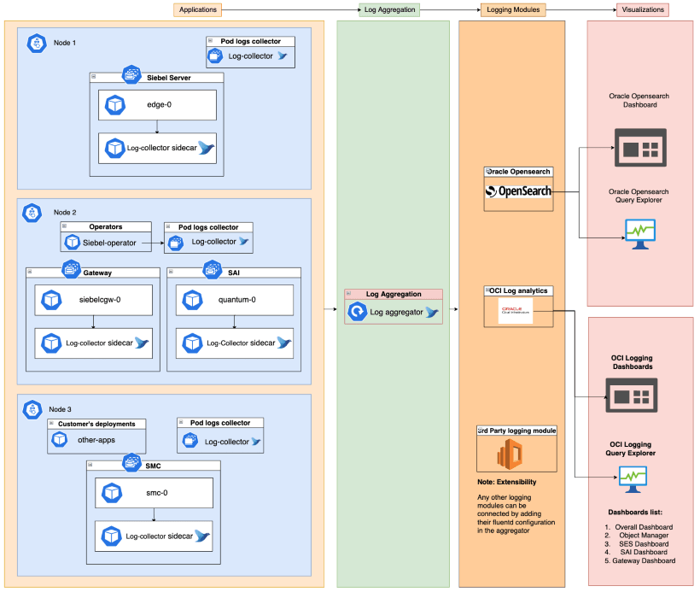Collapse the Log Aggregation container

click(x=348, y=293)
